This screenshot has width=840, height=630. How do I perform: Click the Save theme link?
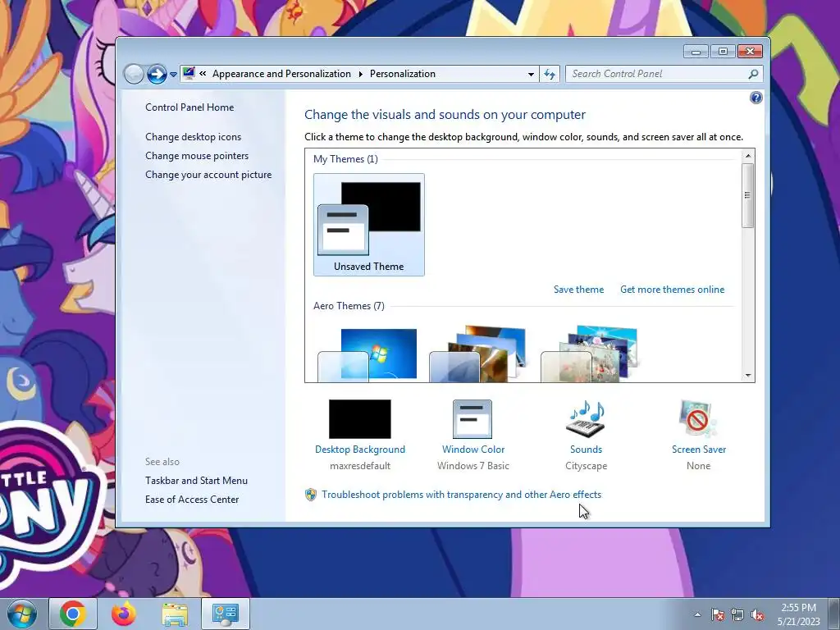tap(578, 290)
